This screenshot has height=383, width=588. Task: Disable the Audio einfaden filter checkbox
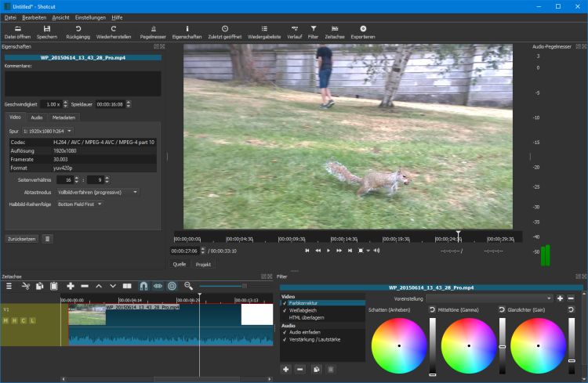(285, 332)
